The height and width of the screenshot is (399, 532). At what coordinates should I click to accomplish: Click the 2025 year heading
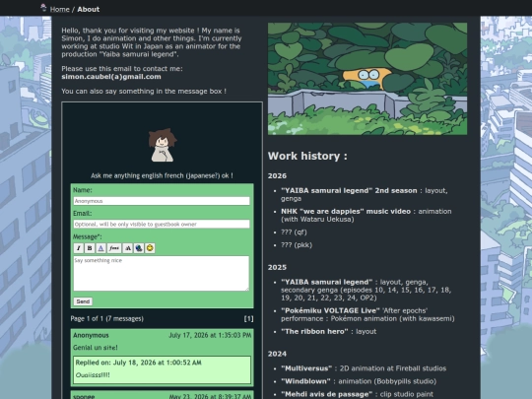click(277, 267)
